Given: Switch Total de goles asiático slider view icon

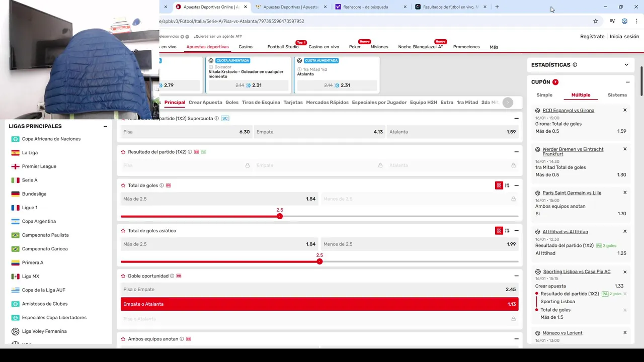Looking at the screenshot, I should tap(507, 231).
